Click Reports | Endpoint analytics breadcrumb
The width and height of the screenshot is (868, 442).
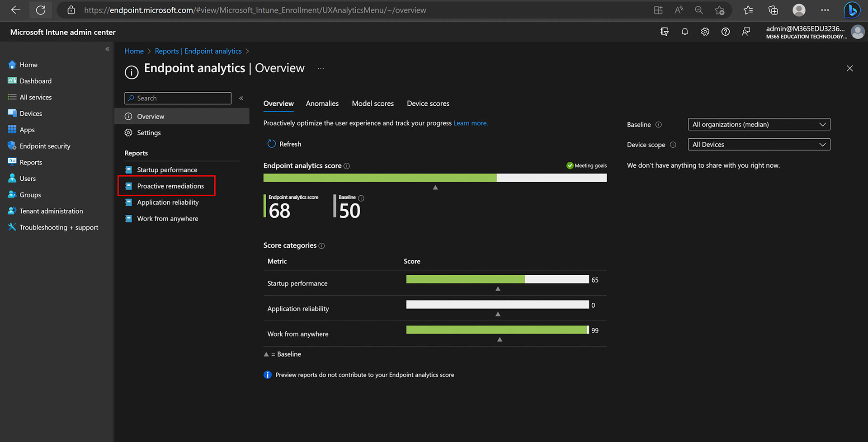pyautogui.click(x=198, y=51)
